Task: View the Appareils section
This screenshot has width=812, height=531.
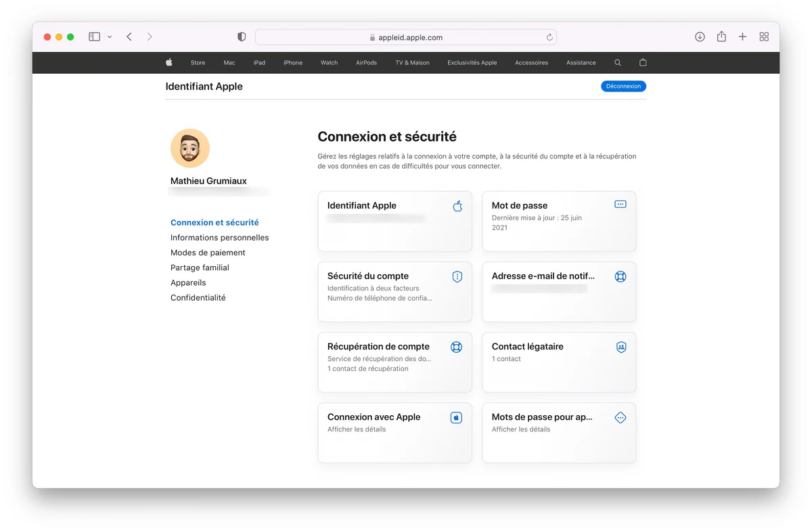Action: tap(188, 282)
